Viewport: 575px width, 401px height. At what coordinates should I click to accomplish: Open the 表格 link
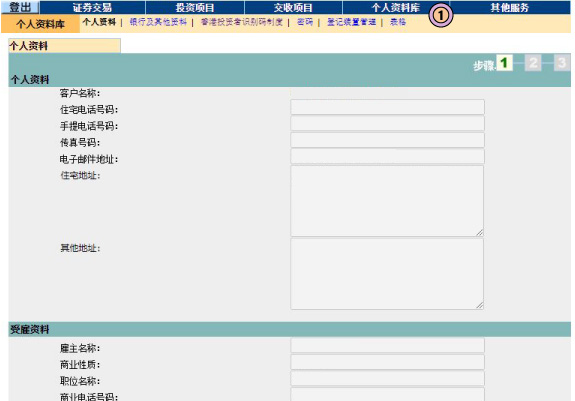click(398, 22)
